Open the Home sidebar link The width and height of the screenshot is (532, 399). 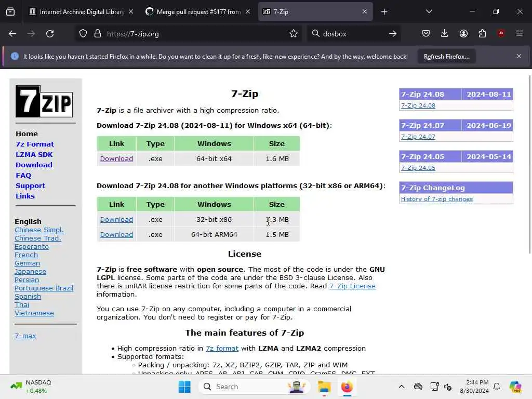click(x=27, y=134)
